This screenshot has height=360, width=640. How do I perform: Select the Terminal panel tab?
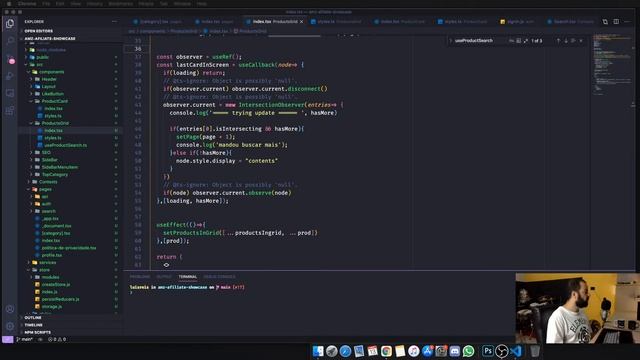[x=188, y=277]
